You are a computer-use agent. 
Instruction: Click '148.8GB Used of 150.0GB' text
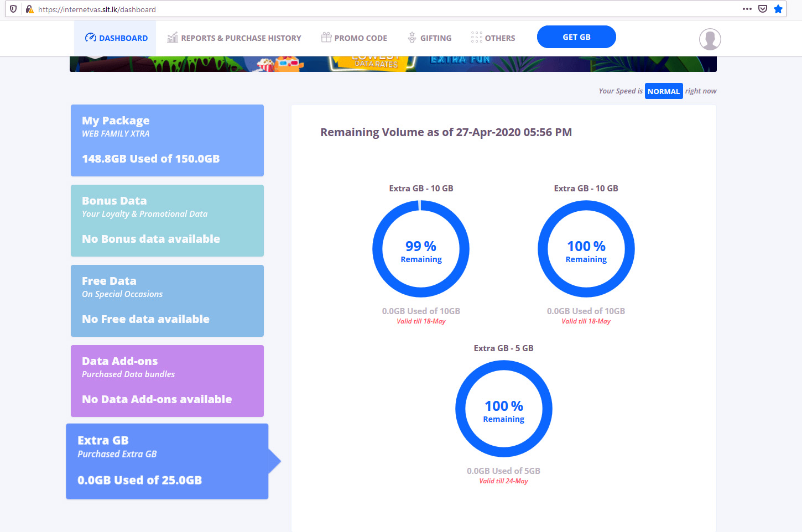pos(151,159)
